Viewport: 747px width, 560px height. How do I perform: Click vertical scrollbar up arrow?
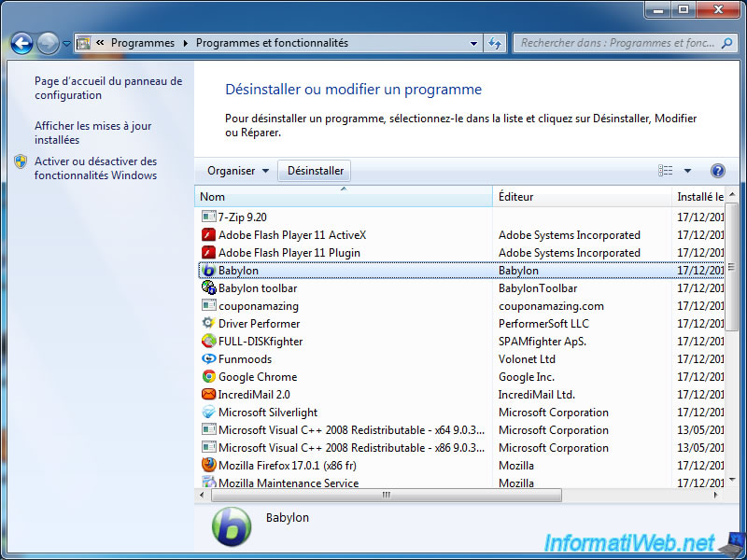(x=732, y=194)
